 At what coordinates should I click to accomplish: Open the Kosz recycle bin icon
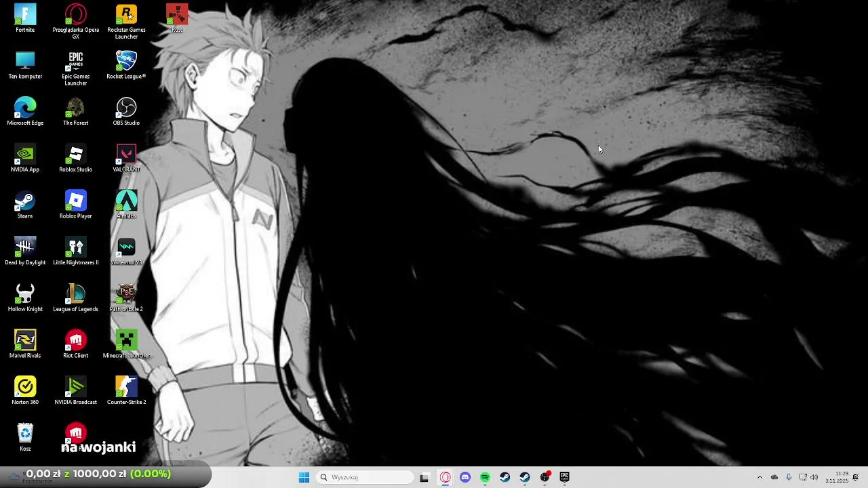click(25, 437)
